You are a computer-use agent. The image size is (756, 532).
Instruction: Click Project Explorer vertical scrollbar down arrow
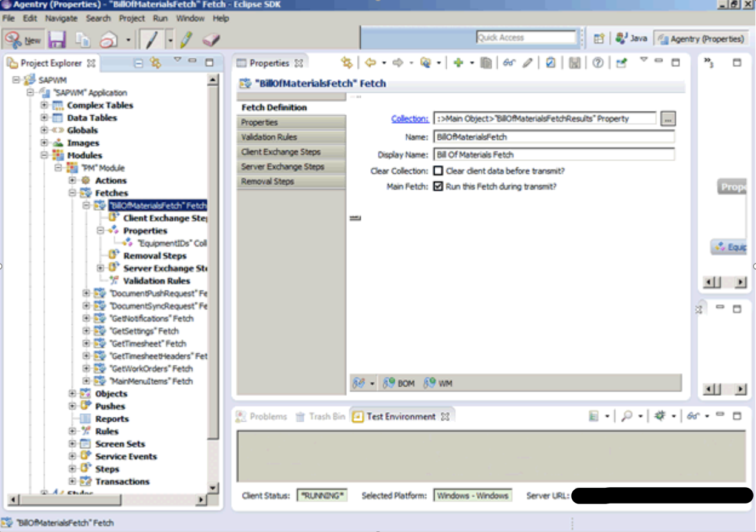coord(213,487)
